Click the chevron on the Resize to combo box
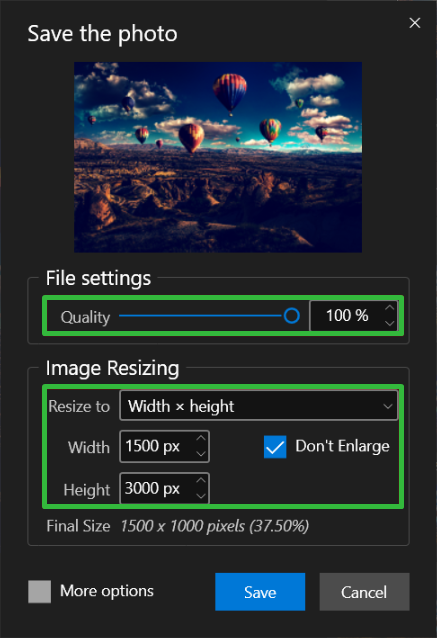 388,406
